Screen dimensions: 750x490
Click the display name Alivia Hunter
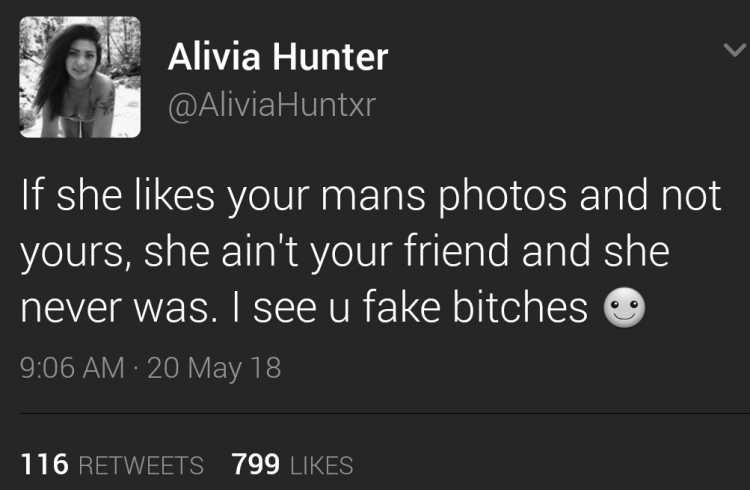pos(278,57)
